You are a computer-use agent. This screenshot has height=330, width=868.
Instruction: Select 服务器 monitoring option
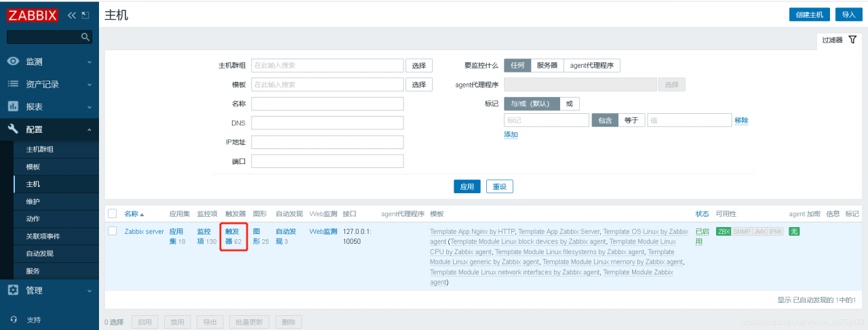[547, 66]
